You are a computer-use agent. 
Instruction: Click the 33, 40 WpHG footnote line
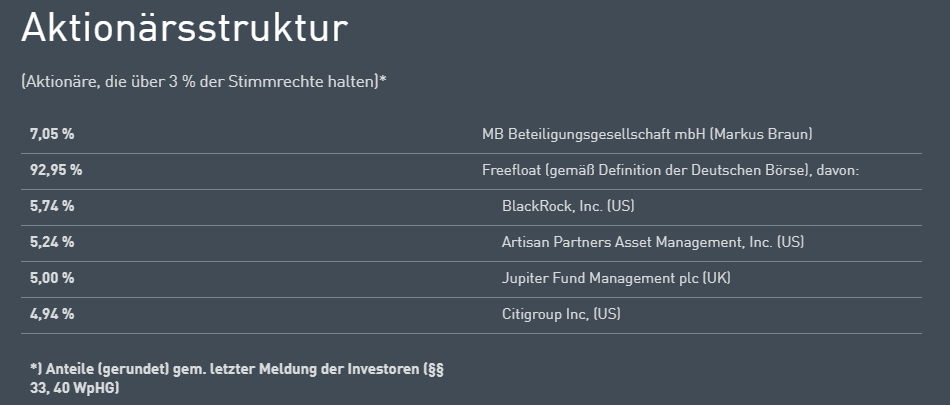tap(75, 387)
